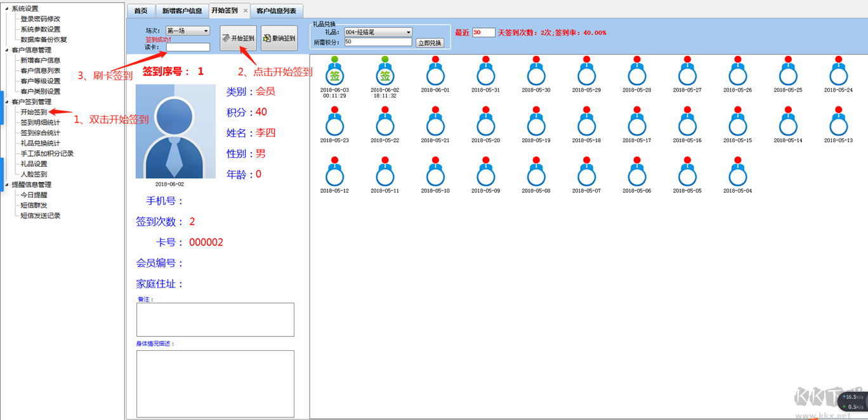This screenshot has width=868, height=420.
Task: Collapse the 系统设置 tree node
Action: [6, 9]
